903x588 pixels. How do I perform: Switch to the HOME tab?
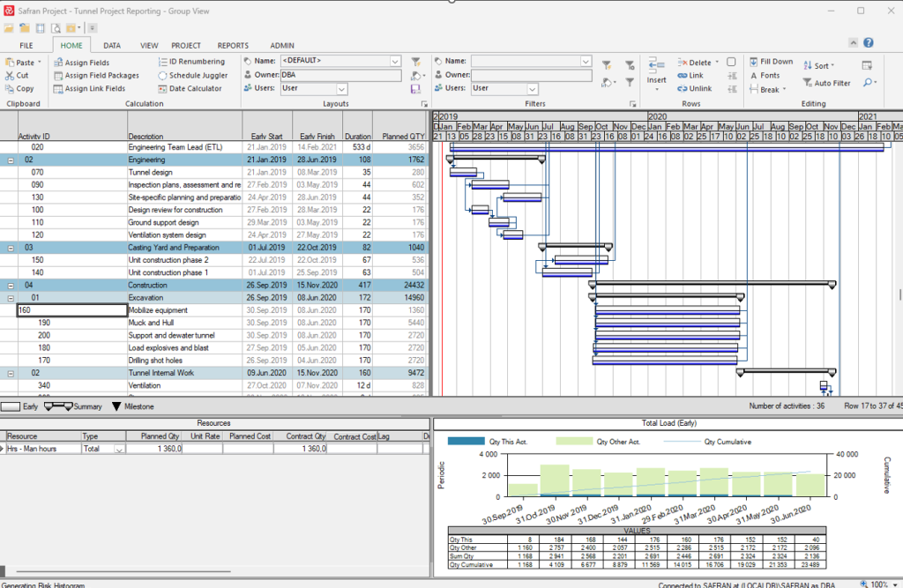[x=71, y=46]
